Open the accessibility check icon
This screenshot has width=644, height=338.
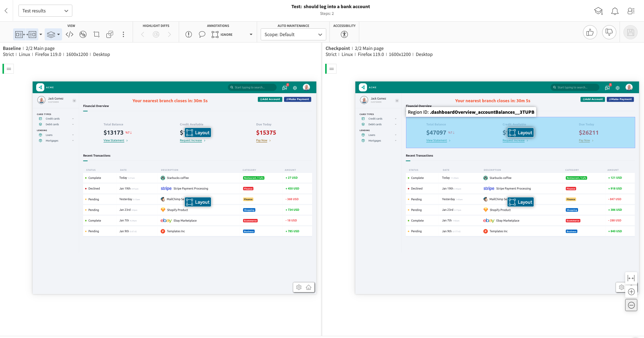(344, 34)
